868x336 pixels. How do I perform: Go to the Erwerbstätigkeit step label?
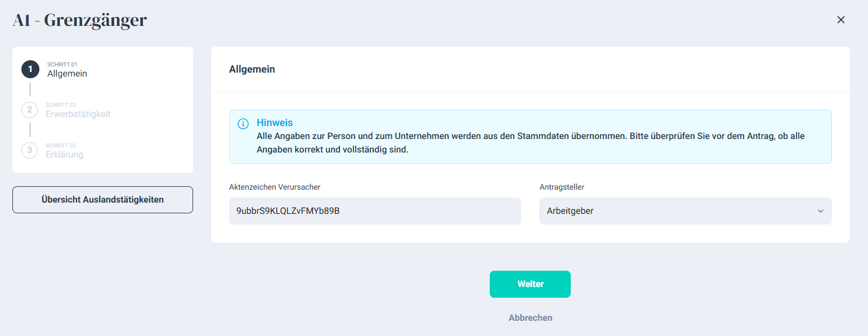coord(78,114)
